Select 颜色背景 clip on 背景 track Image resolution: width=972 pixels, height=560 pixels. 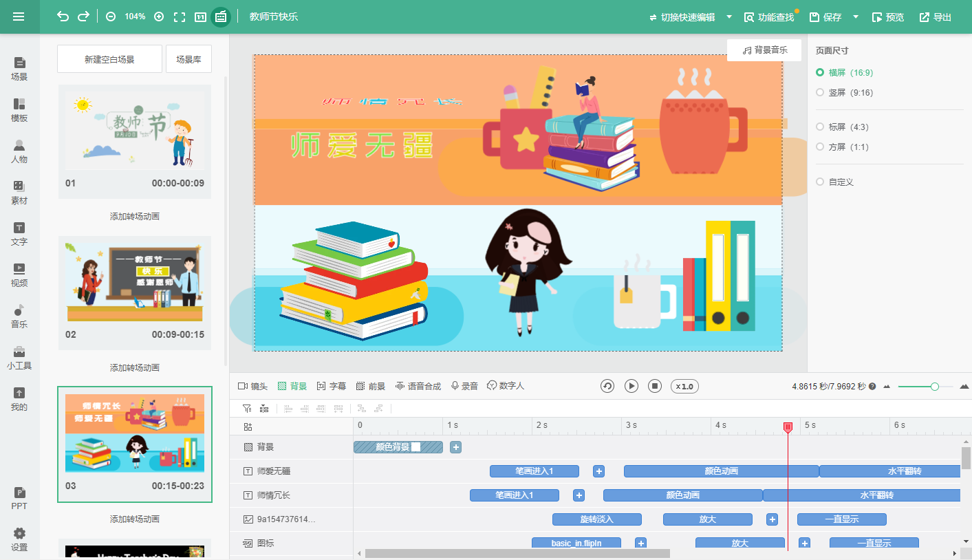(x=398, y=447)
